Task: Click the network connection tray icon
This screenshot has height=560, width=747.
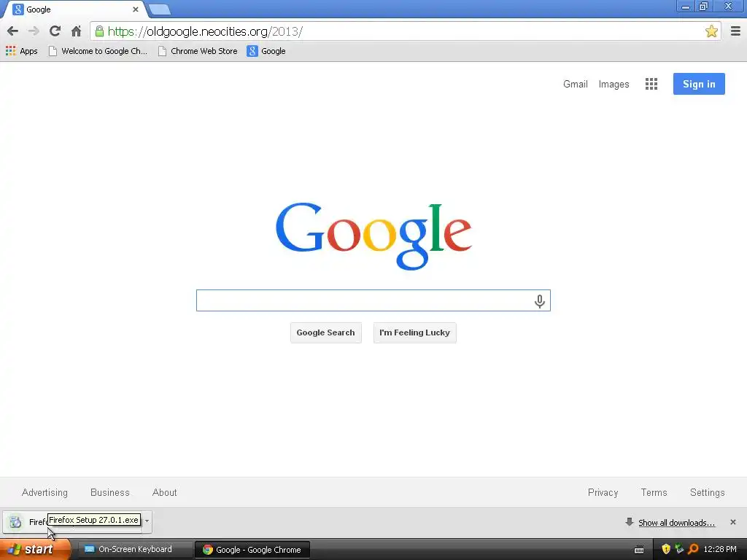Action: pos(679,549)
